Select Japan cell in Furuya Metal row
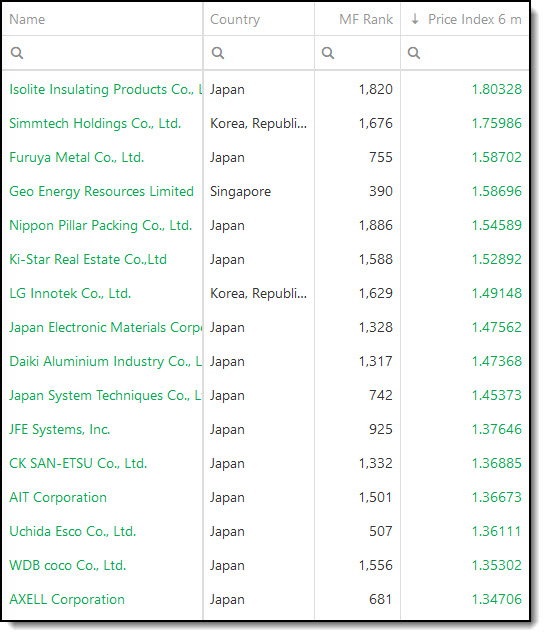Image resolution: width=546 pixels, height=637 pixels. tap(227, 158)
